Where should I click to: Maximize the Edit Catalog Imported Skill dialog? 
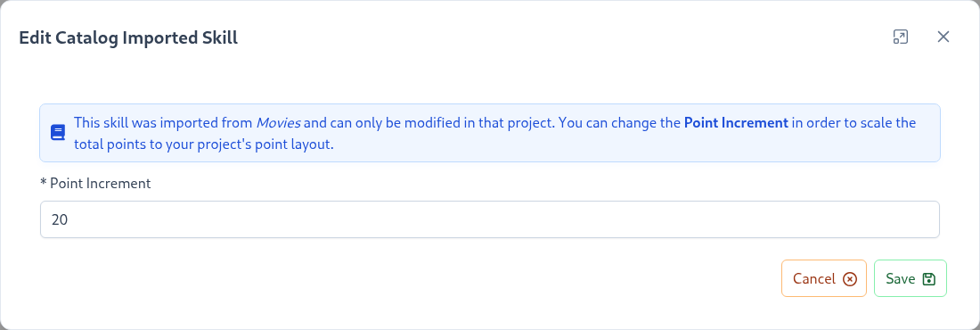pos(900,37)
